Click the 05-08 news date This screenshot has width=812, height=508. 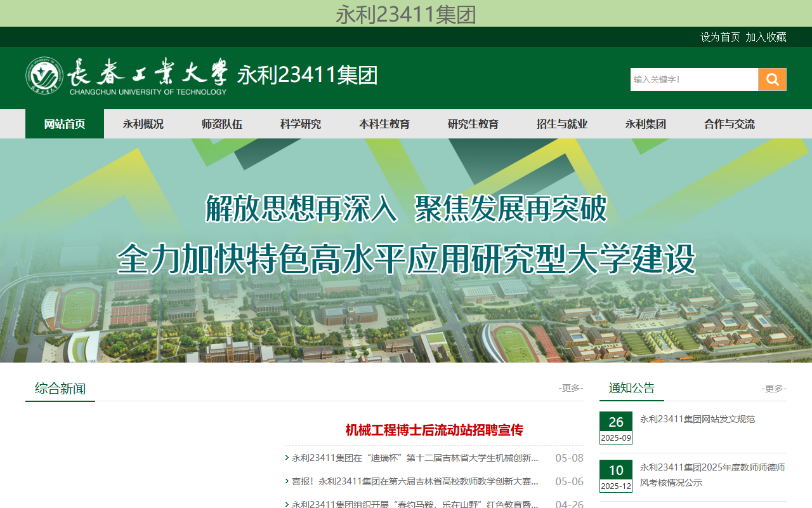(x=569, y=458)
